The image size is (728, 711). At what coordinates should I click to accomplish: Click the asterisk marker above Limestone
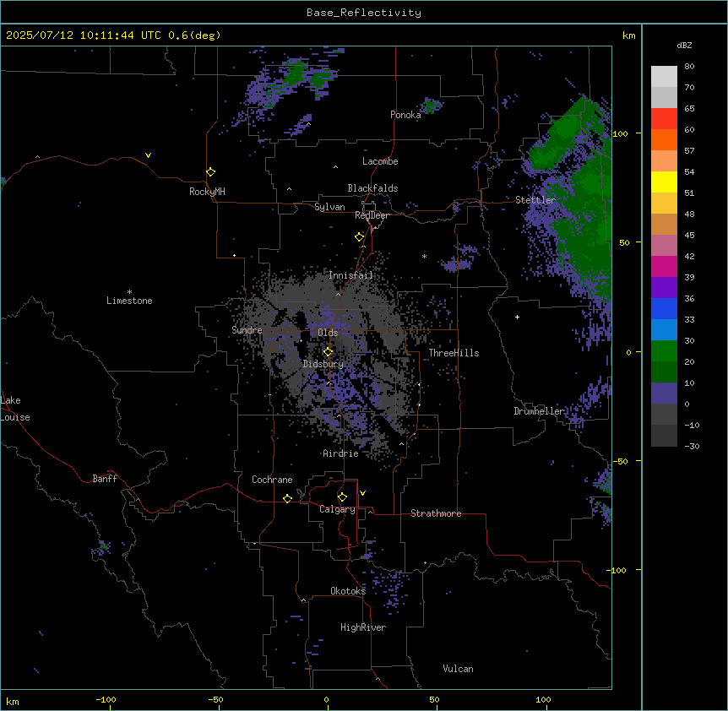click(x=129, y=291)
